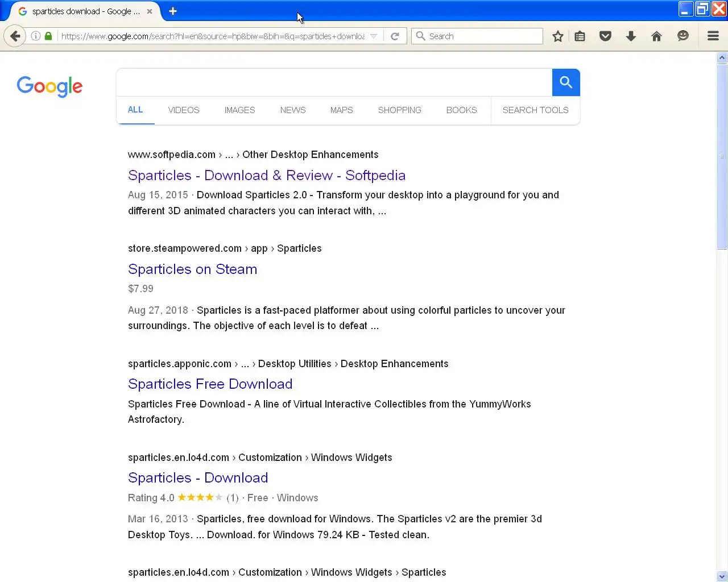Click the Aug 27, 2018 date text

pyautogui.click(x=158, y=310)
